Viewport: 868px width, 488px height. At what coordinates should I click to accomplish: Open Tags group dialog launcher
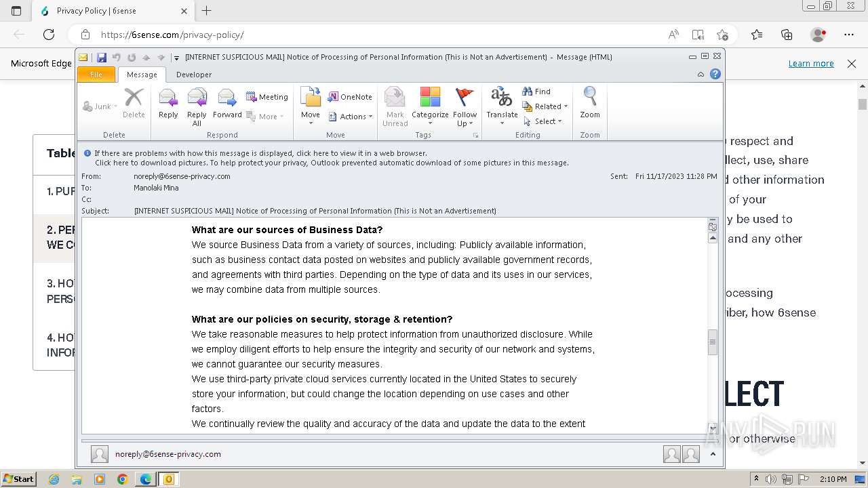476,136
